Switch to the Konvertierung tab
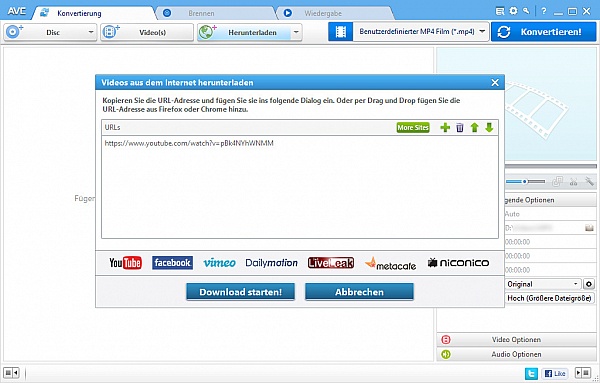Screen dimensions: 600x383 coord(79,13)
